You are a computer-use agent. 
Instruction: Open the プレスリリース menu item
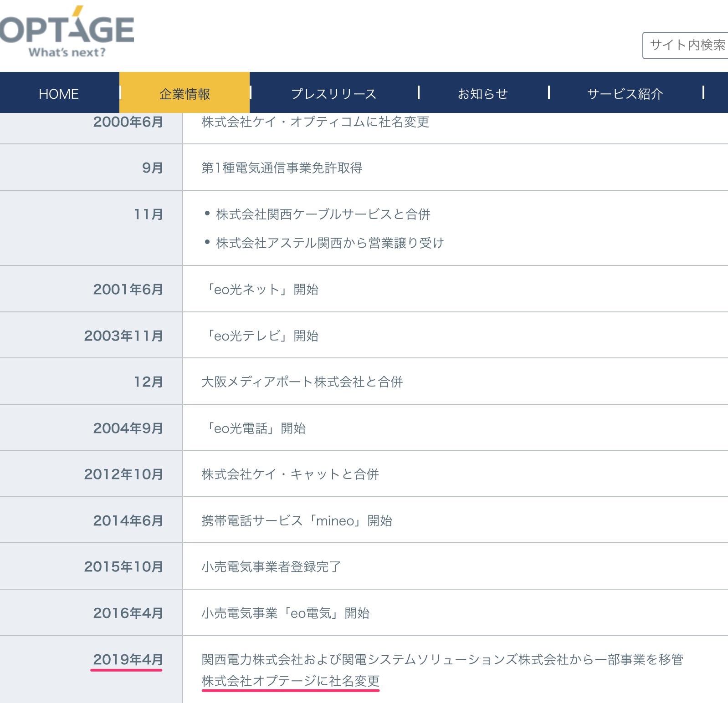click(333, 94)
